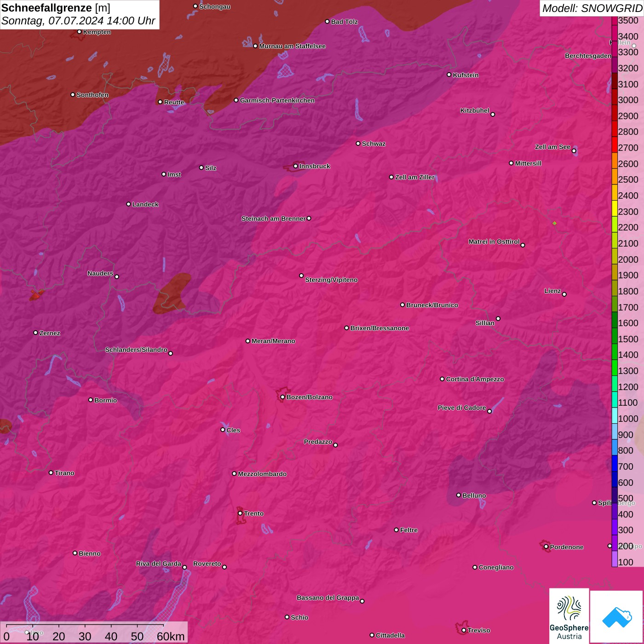Click the Riva del Garda label
The height and width of the screenshot is (644, 644).
(159, 563)
